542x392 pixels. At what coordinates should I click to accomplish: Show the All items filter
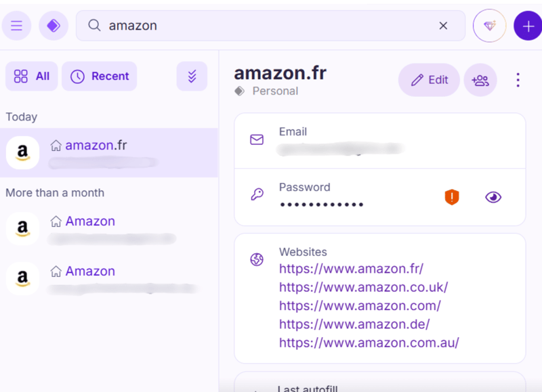coord(32,77)
